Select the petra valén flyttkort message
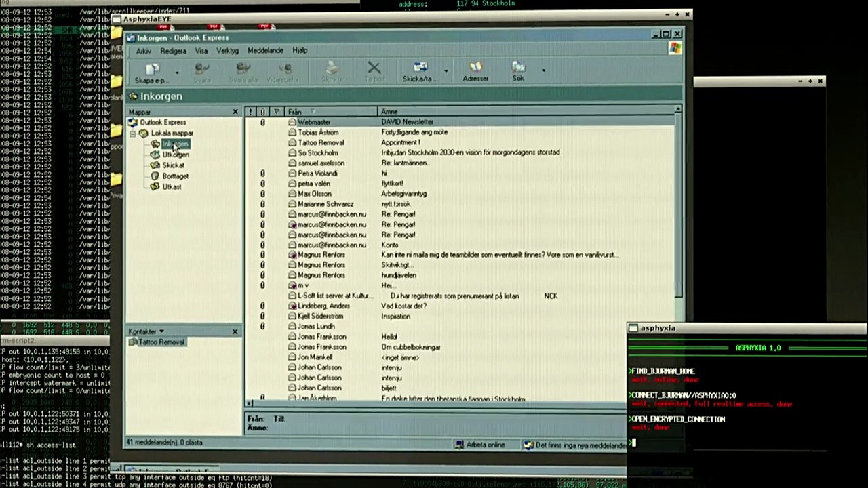This screenshot has width=868, height=488. click(x=460, y=184)
